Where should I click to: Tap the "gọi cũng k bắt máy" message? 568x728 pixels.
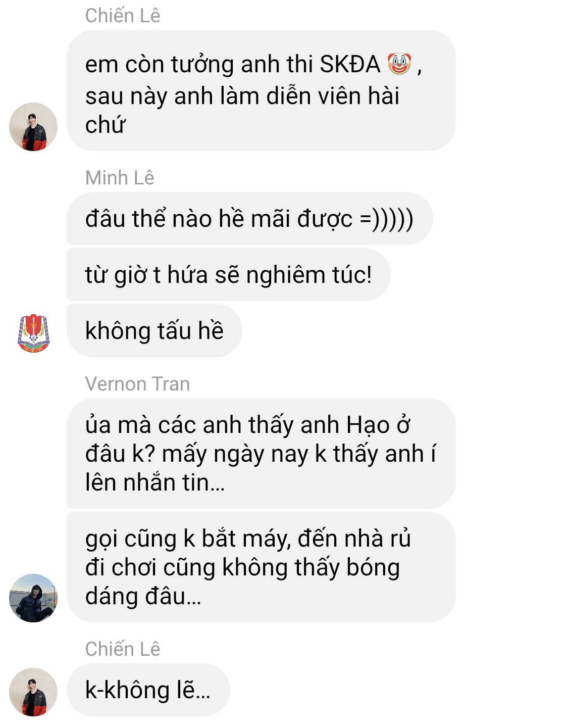pos(261,567)
